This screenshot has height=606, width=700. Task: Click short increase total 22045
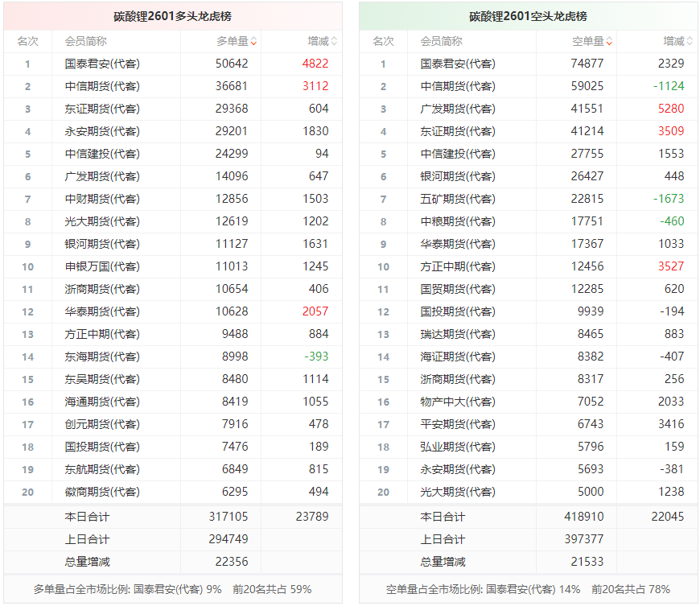coord(668,517)
